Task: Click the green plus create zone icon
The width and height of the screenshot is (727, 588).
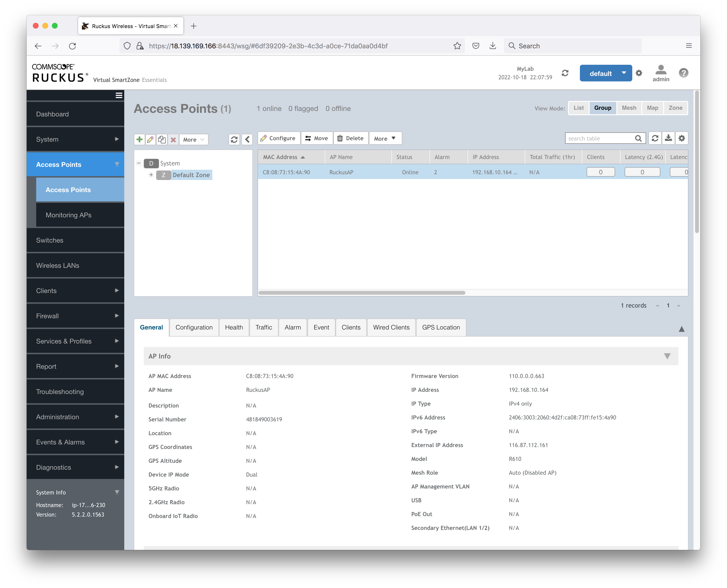Action: coord(139,139)
